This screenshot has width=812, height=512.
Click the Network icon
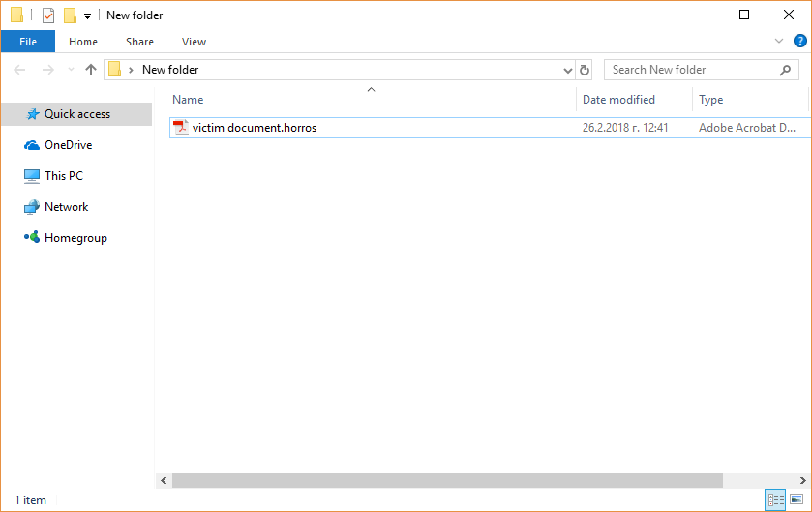(x=32, y=207)
